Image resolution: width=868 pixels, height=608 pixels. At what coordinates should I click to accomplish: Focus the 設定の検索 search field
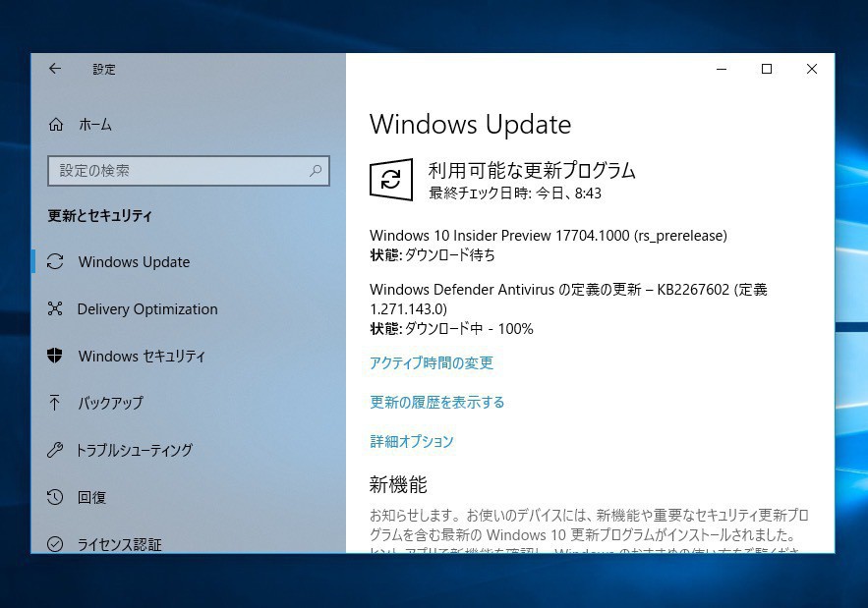pyautogui.click(x=188, y=170)
